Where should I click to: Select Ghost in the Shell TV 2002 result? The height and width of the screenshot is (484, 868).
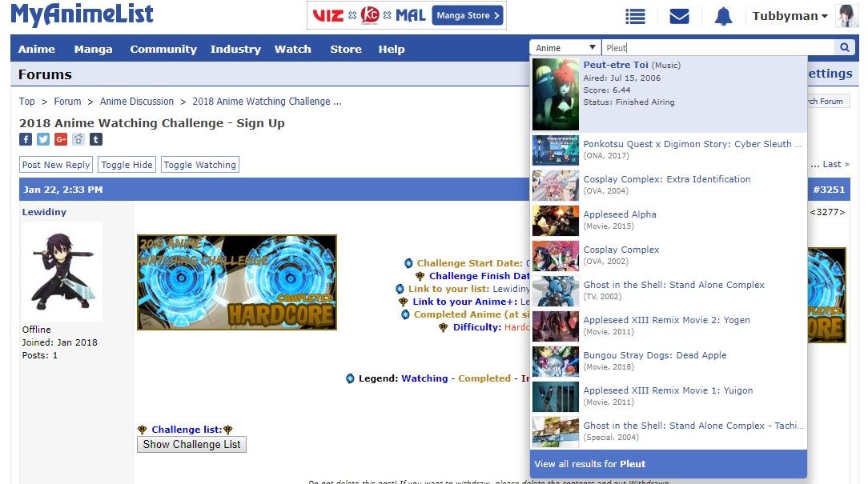tap(668, 291)
